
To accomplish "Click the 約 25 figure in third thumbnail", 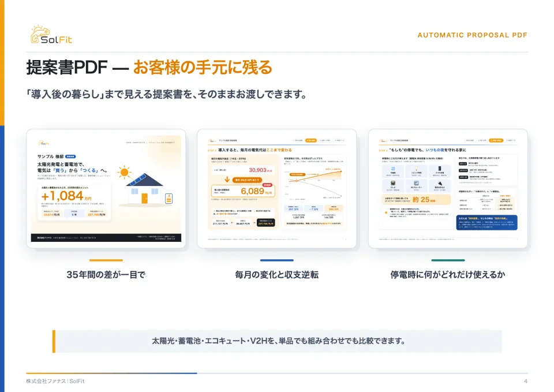I will click(424, 200).
